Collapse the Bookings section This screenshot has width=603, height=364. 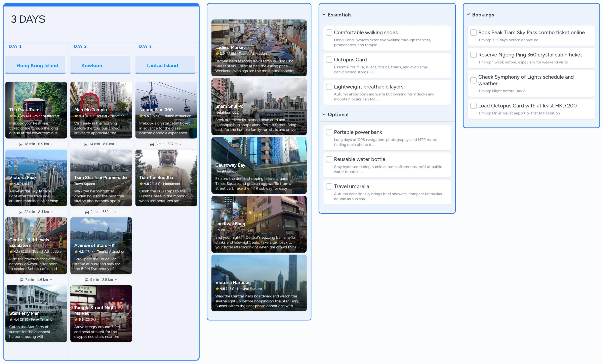468,14
